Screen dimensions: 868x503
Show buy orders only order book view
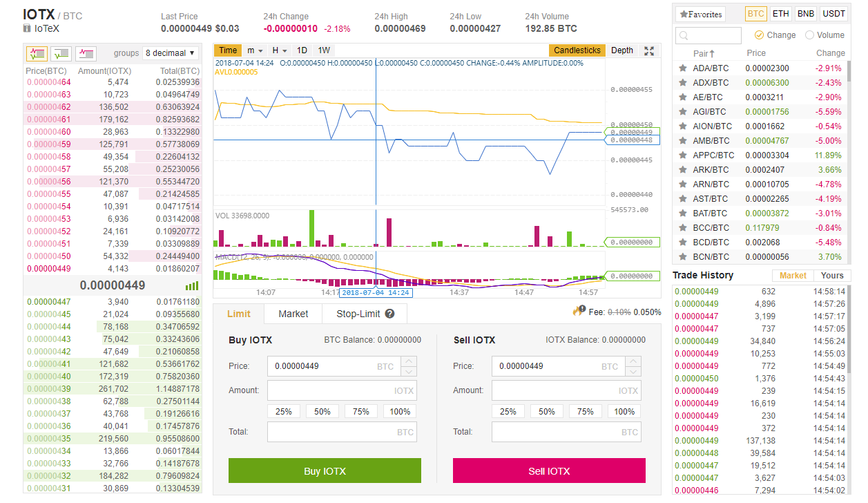(x=61, y=53)
